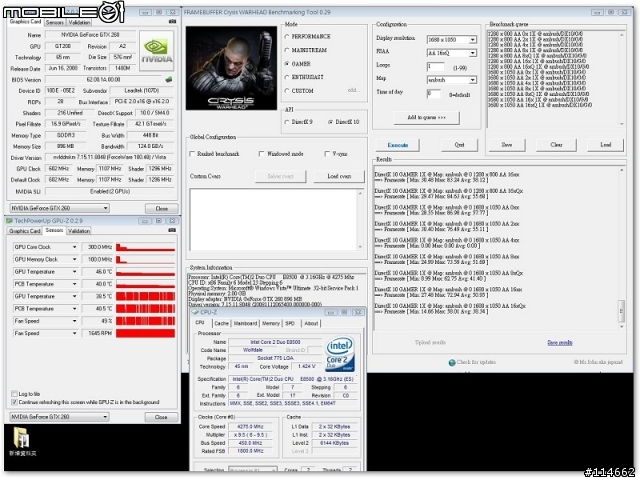640x480 pixels.
Task: Click the NVIDIA logo in GPU-Z
Action: tap(156, 50)
